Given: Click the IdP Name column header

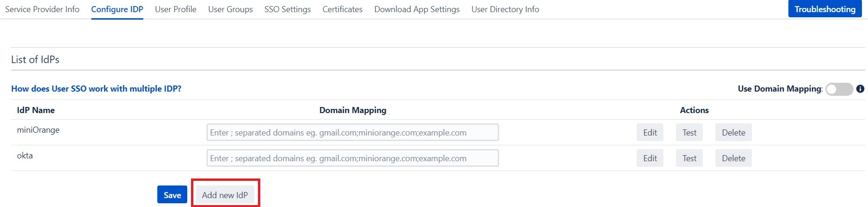Looking at the screenshot, I should coord(36,110).
